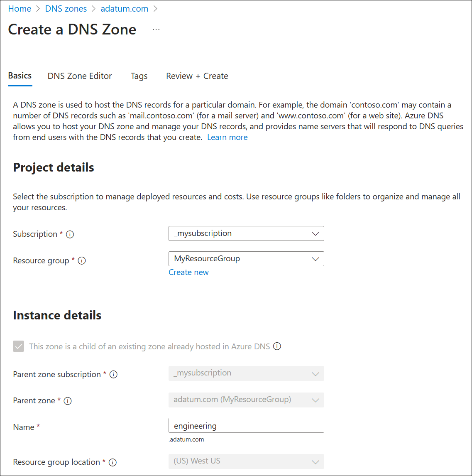
Task: Click the info icon next to Subscription
Action: click(x=70, y=234)
